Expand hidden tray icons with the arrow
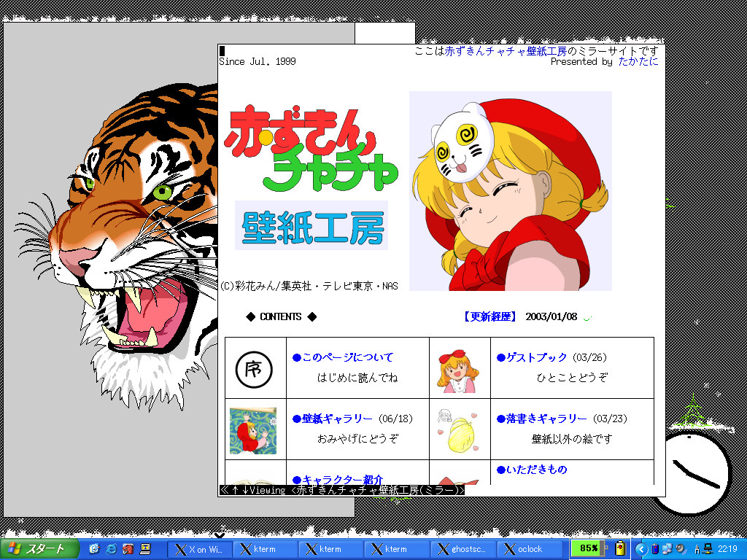Screen dimensions: 747x560 click(x=641, y=550)
